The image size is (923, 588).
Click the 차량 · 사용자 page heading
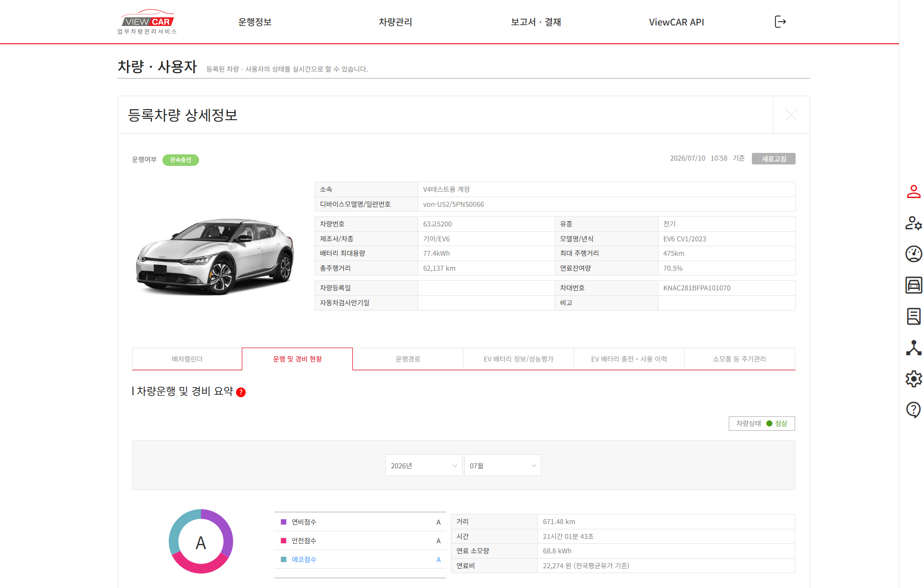157,66
